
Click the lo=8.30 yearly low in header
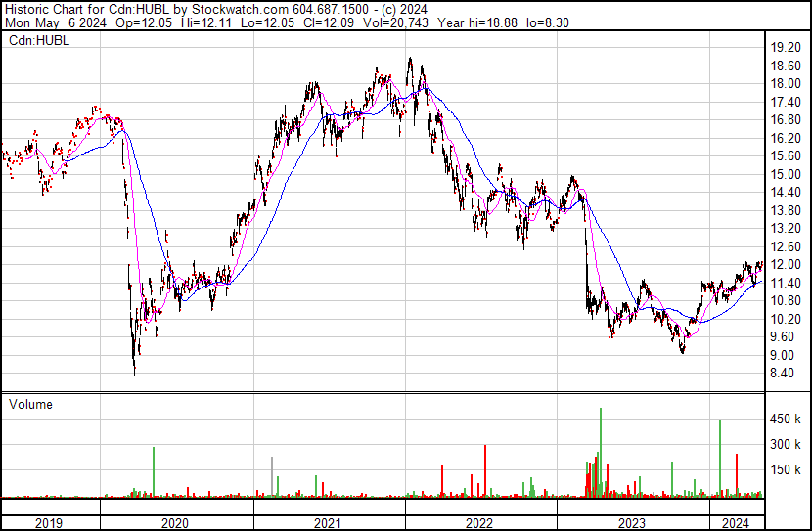[x=548, y=22]
